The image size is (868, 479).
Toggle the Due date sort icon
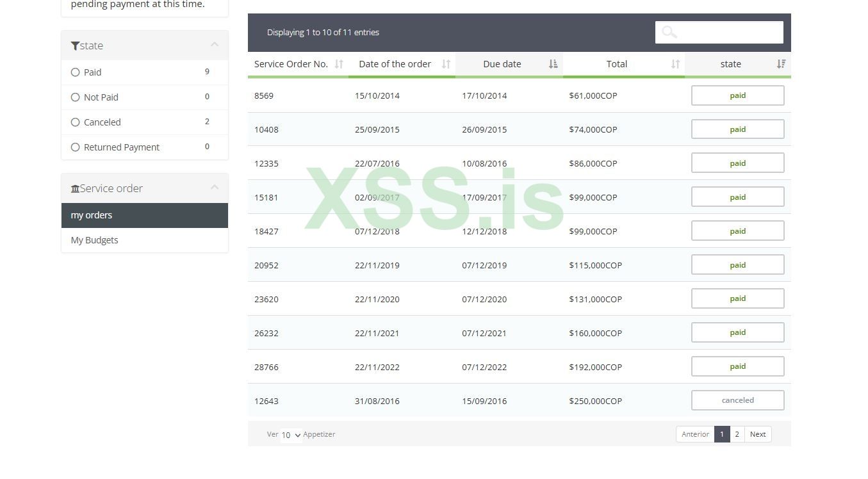coord(553,64)
